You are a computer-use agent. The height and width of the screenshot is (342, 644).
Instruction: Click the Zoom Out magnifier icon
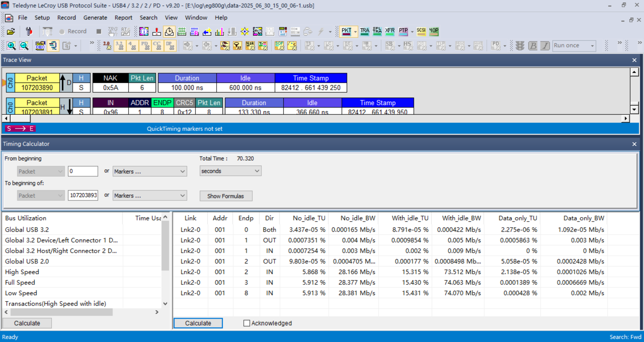pyautogui.click(x=24, y=46)
